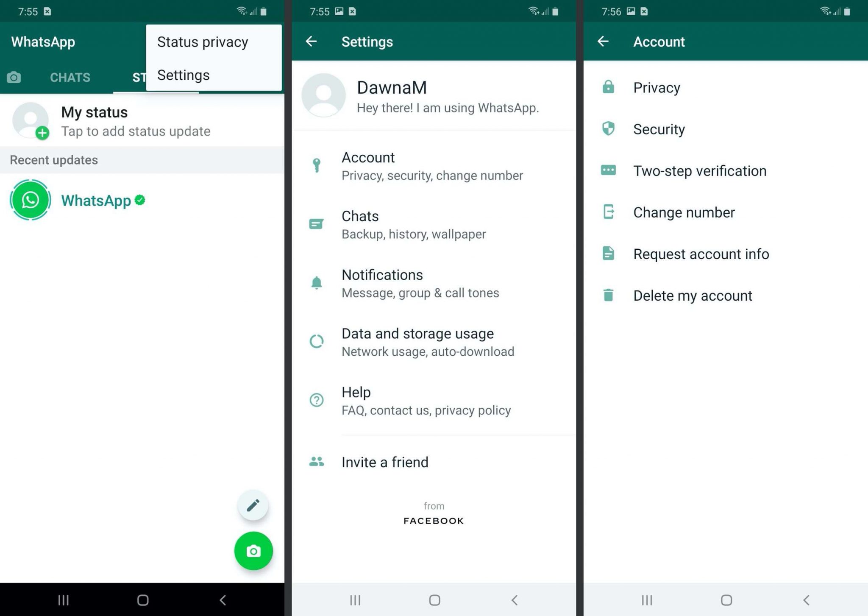This screenshot has width=868, height=616.
Task: Open the Status privacy menu option
Action: pos(203,41)
